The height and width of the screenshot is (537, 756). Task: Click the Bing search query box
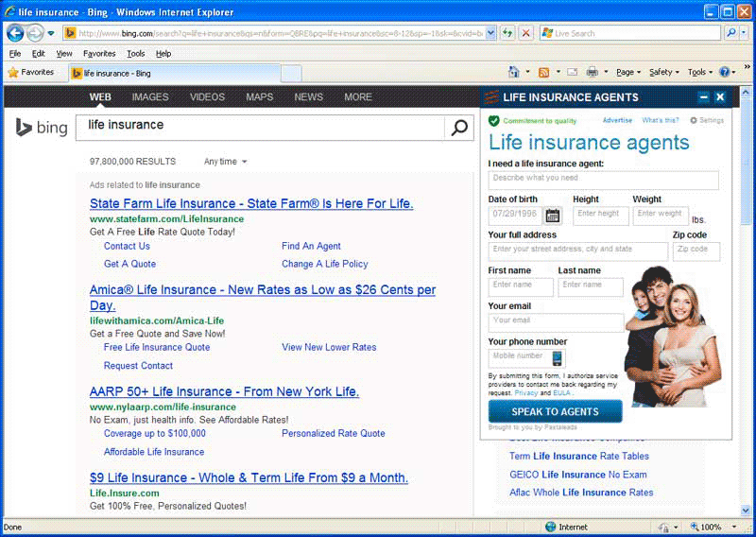tap(261, 128)
